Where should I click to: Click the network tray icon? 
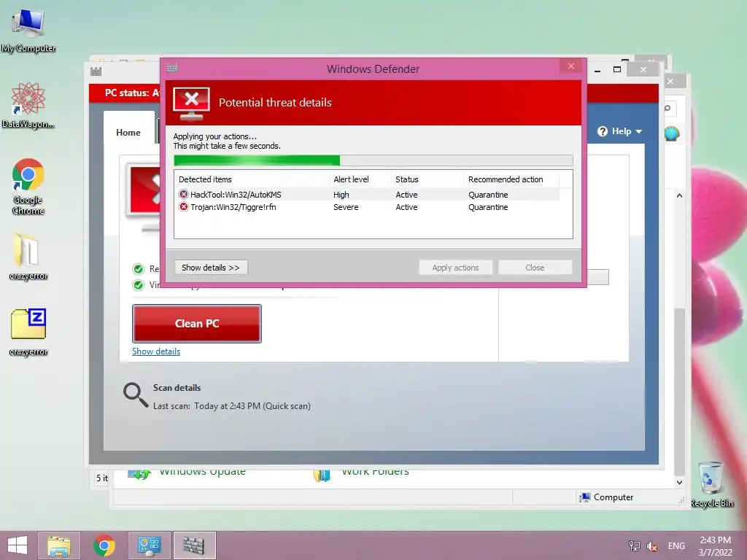634,545
